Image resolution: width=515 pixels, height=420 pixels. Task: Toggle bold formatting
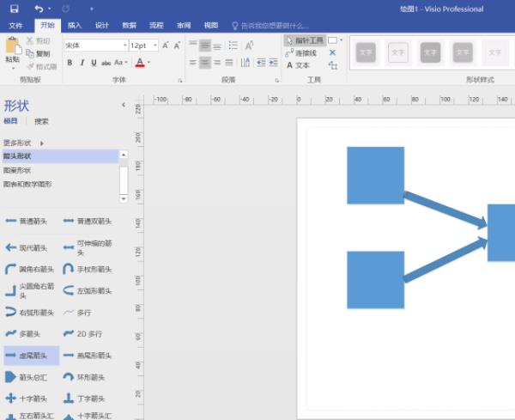pyautogui.click(x=70, y=63)
